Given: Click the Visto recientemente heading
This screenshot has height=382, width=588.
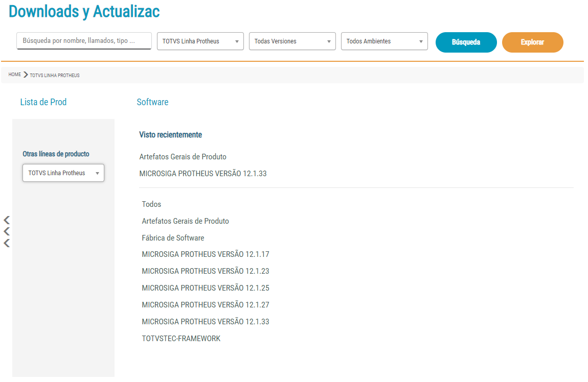Looking at the screenshot, I should pyautogui.click(x=171, y=135).
